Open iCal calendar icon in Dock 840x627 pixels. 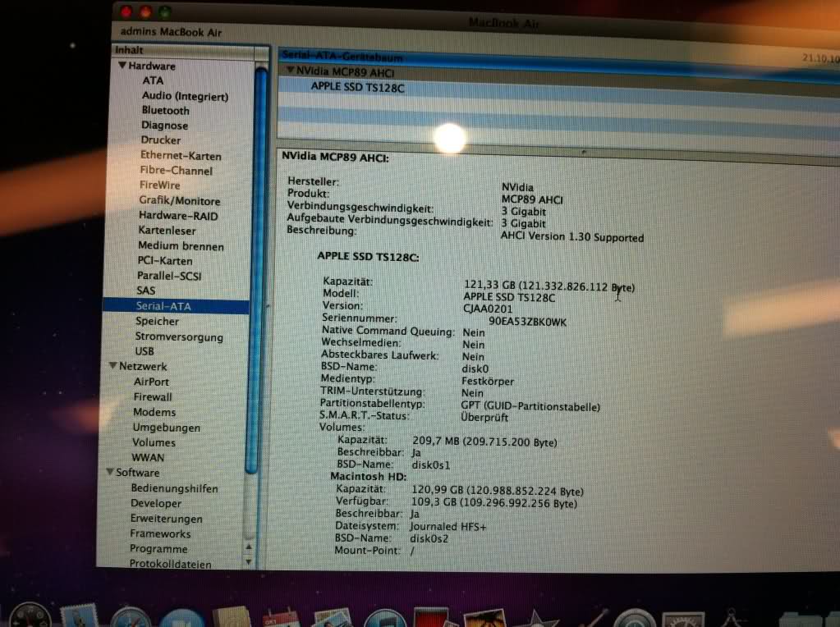[x=282, y=618]
